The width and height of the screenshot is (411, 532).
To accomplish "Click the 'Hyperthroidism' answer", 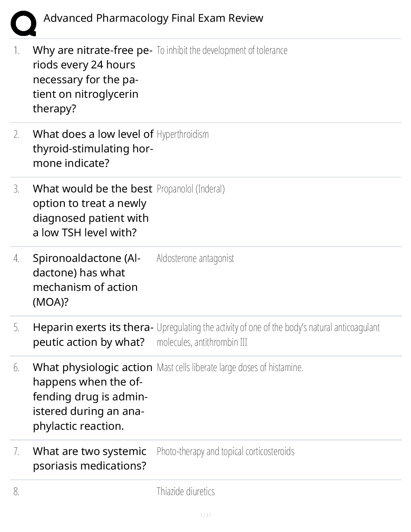I will [183, 134].
